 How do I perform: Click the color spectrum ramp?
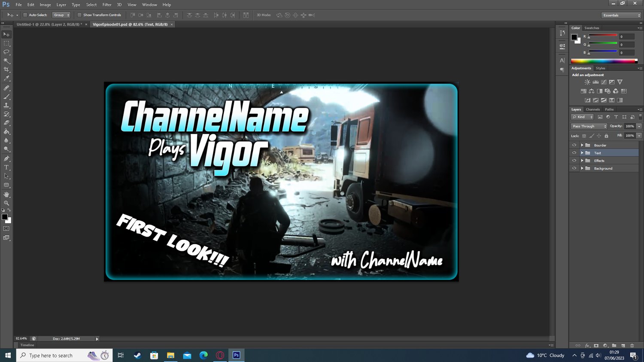click(x=604, y=61)
